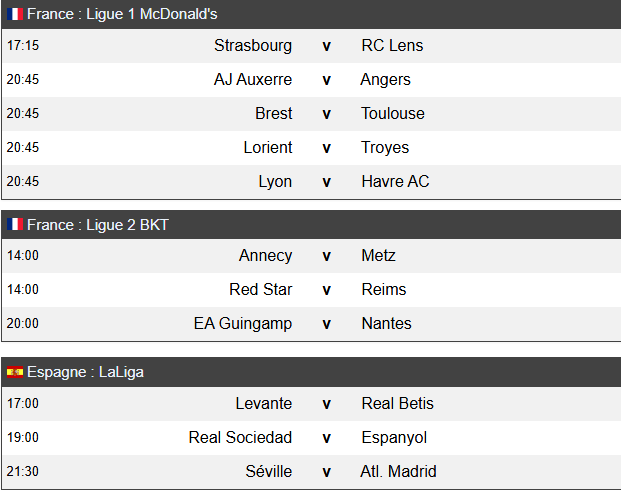Click the Toulouse team name

coord(393,114)
